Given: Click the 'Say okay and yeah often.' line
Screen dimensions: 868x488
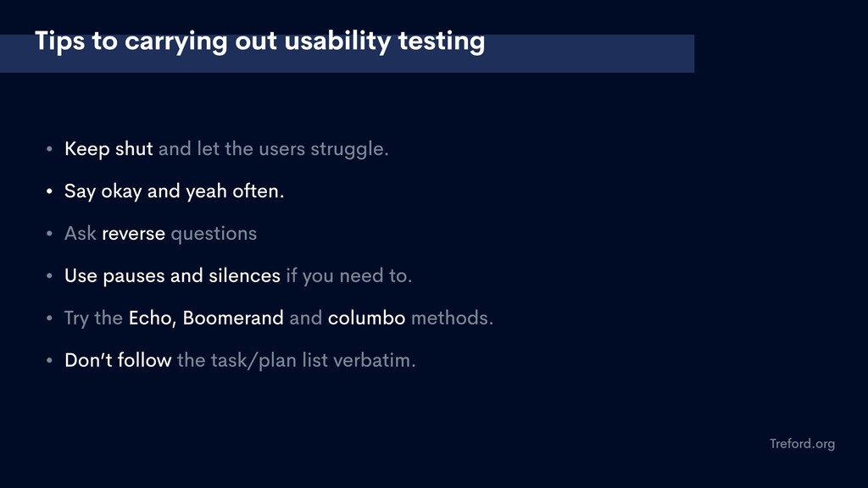Looking at the screenshot, I should (174, 191).
